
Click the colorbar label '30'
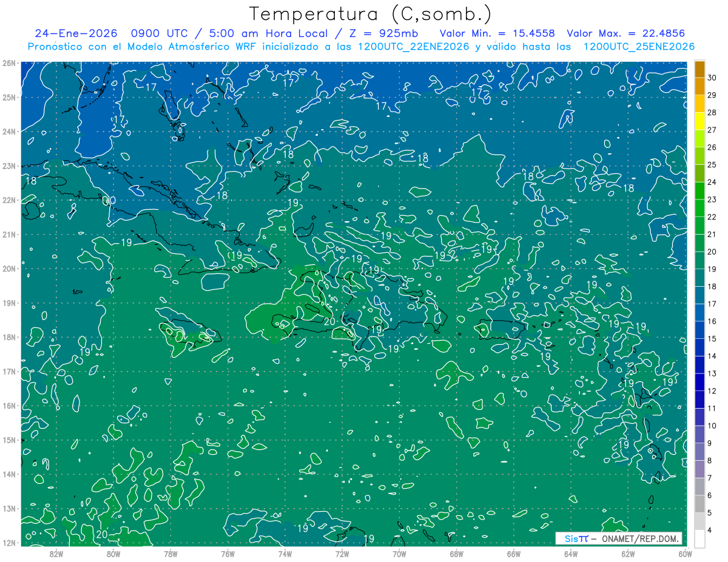click(x=712, y=78)
